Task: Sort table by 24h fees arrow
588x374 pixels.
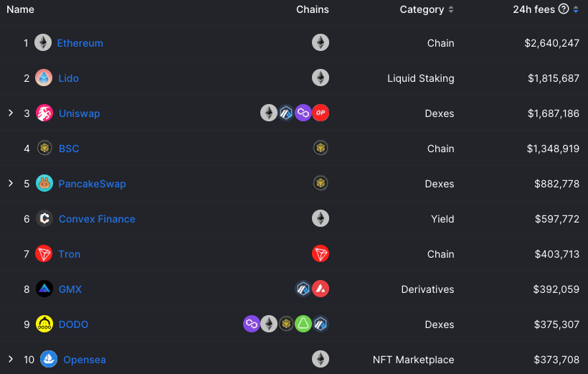Action: coord(576,10)
